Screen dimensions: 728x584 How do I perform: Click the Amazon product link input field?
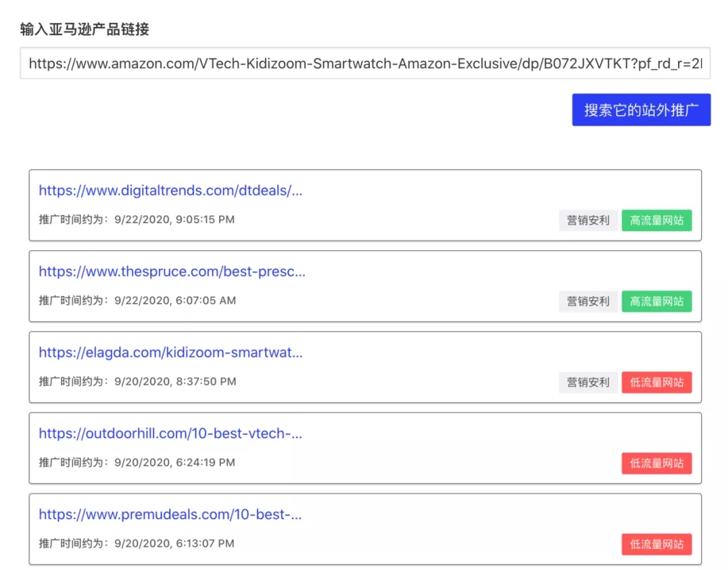click(x=365, y=63)
